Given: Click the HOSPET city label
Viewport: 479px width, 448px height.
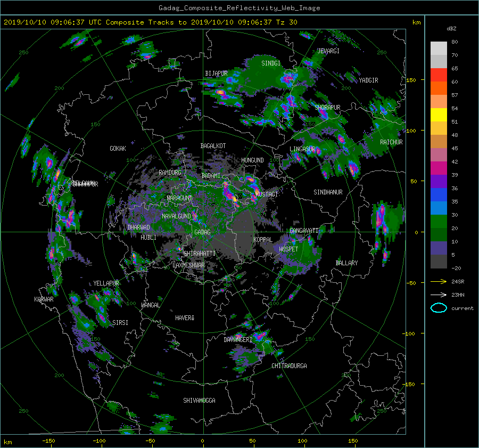Looking at the screenshot, I should (288, 249).
